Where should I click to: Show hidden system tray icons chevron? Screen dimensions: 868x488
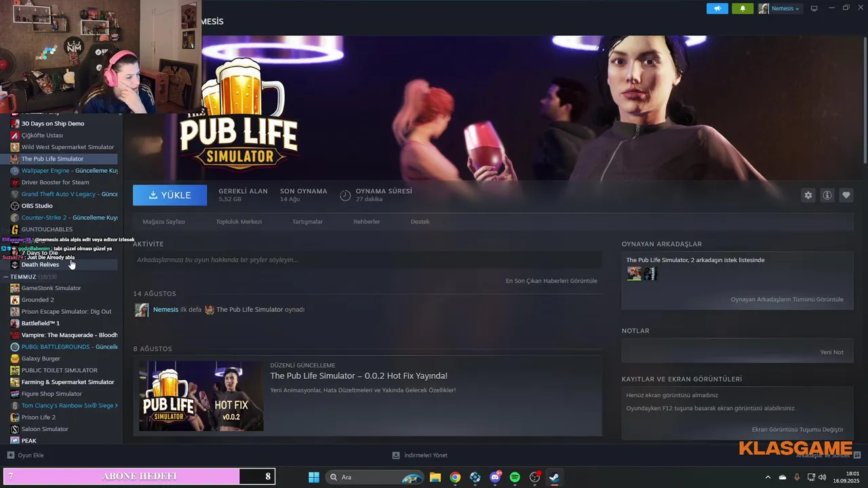768,477
